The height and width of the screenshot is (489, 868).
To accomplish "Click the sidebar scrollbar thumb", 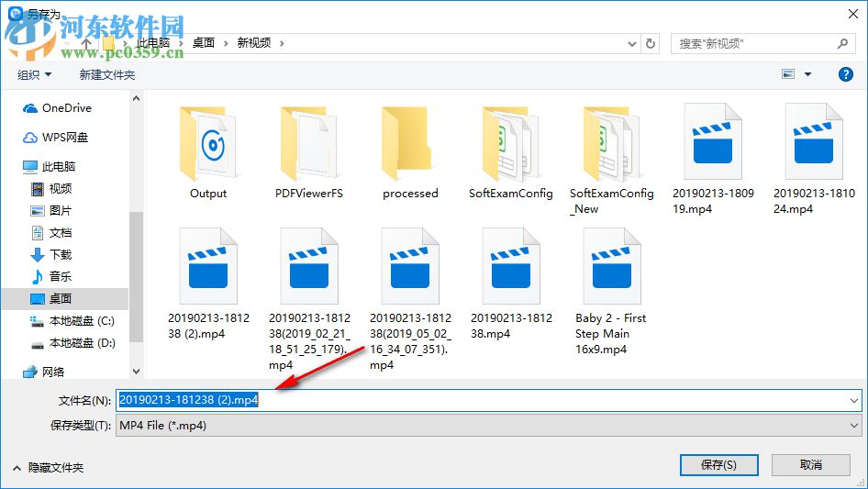I will (136, 277).
